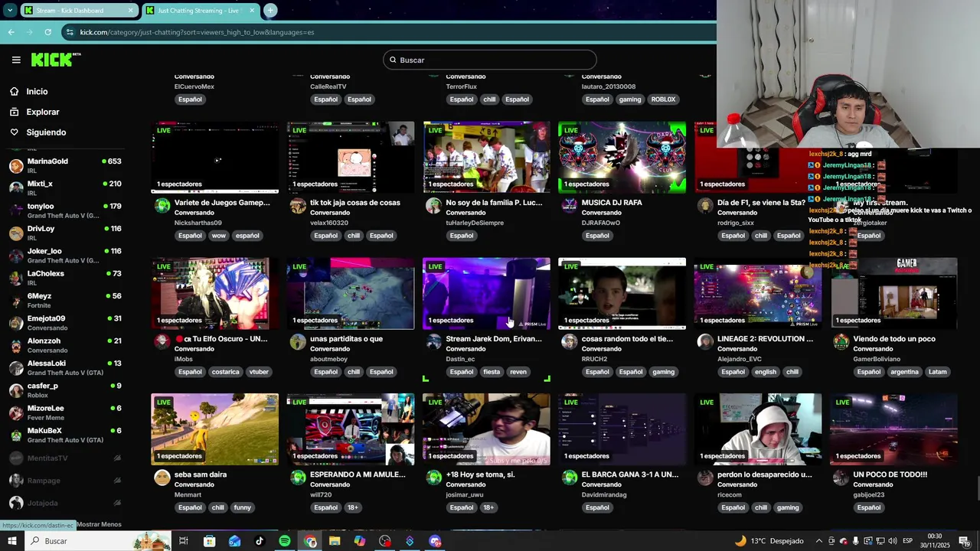Open Alonzzoh channel in the sidebar
The width and height of the screenshot is (980, 551).
65,344
